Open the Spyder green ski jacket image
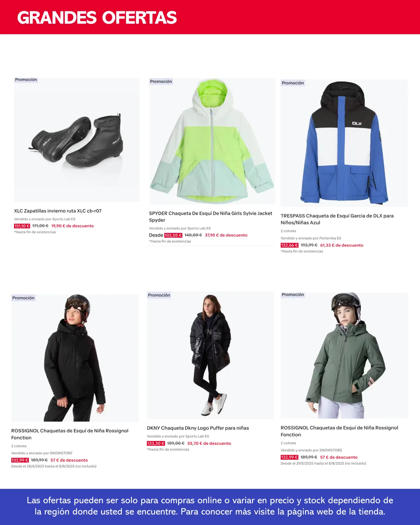This screenshot has width=420, height=525. [212, 141]
